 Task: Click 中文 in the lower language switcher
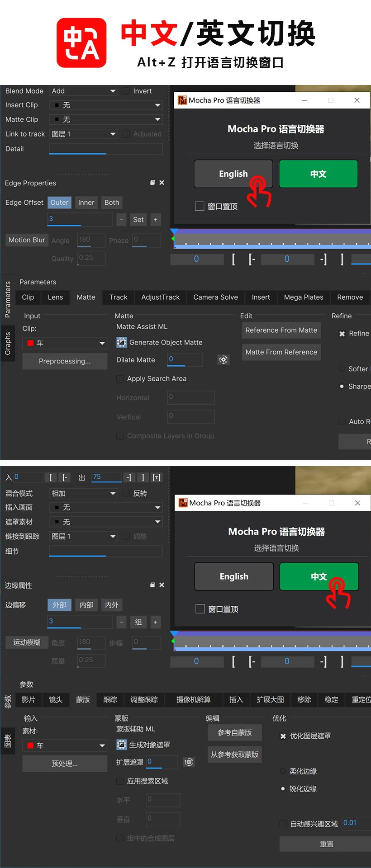pyautogui.click(x=319, y=576)
